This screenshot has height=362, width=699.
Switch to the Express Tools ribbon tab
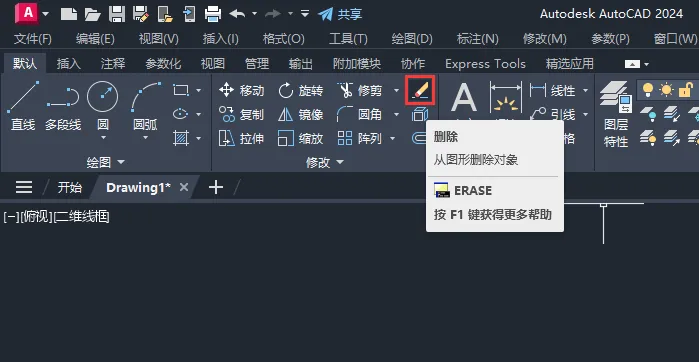click(x=485, y=64)
